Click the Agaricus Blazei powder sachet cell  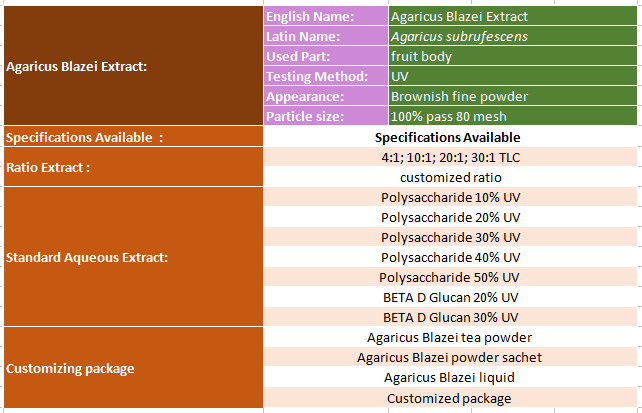tap(450, 358)
